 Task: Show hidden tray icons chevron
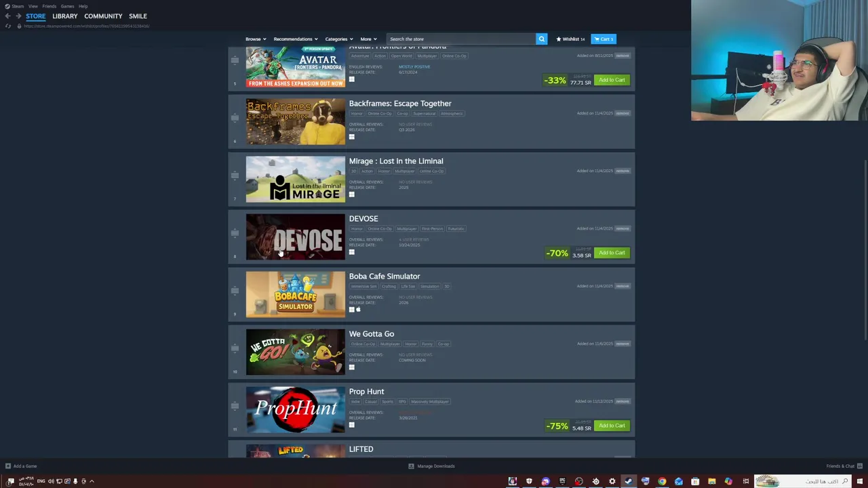click(x=92, y=481)
